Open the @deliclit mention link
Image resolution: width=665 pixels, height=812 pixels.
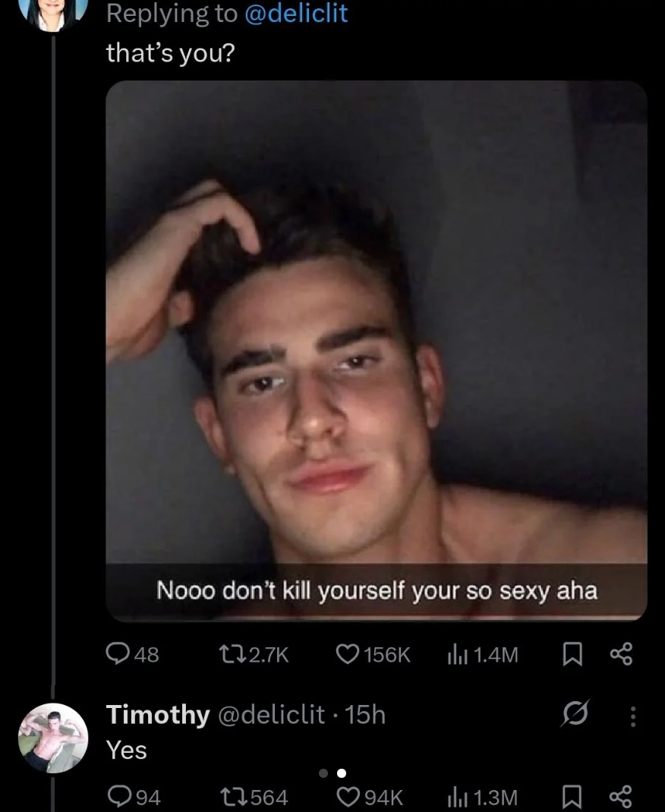[x=295, y=14]
